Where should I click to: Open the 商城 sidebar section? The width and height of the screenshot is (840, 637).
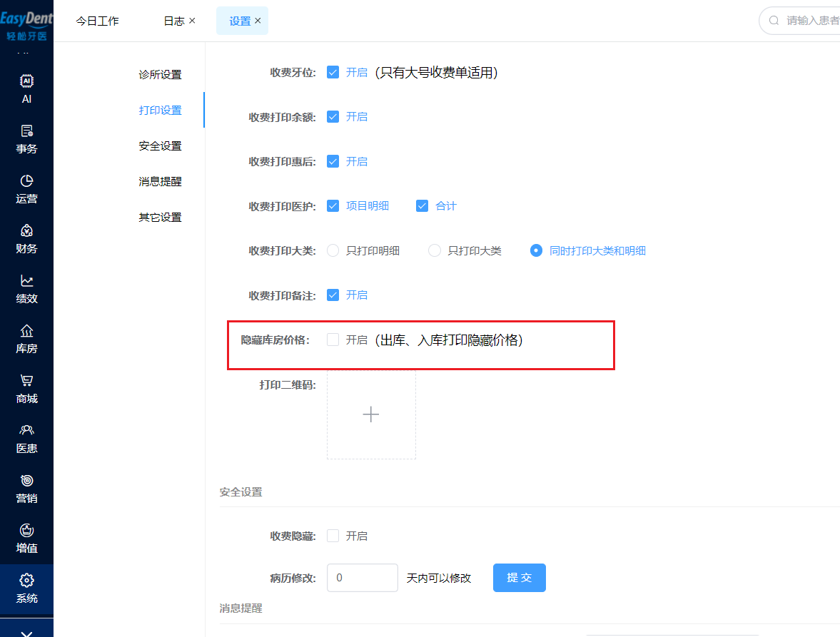pyautogui.click(x=26, y=389)
